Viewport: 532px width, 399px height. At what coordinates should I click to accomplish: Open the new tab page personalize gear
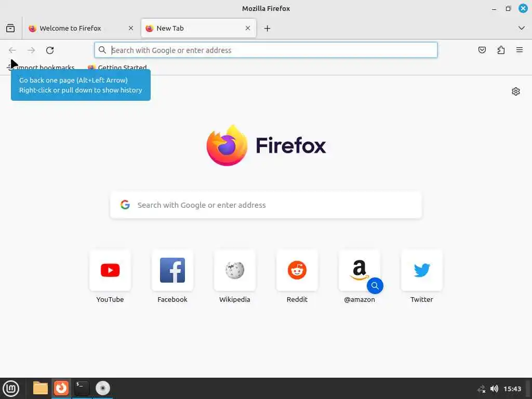point(516,91)
